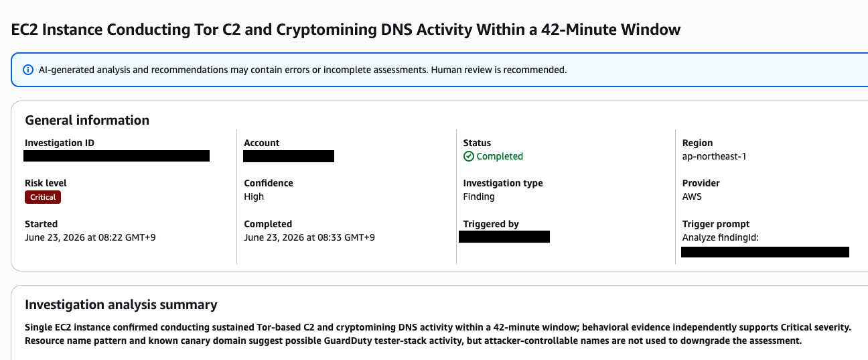Click the Started timestamp June 23 08:22
Viewport: 868px width, 360px height.
[x=90, y=237]
